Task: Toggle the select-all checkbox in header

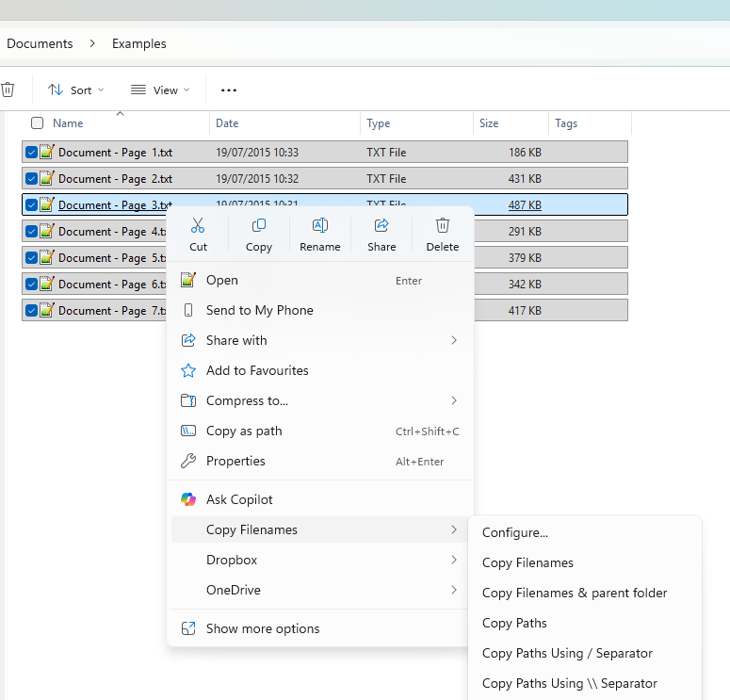Action: coord(38,123)
